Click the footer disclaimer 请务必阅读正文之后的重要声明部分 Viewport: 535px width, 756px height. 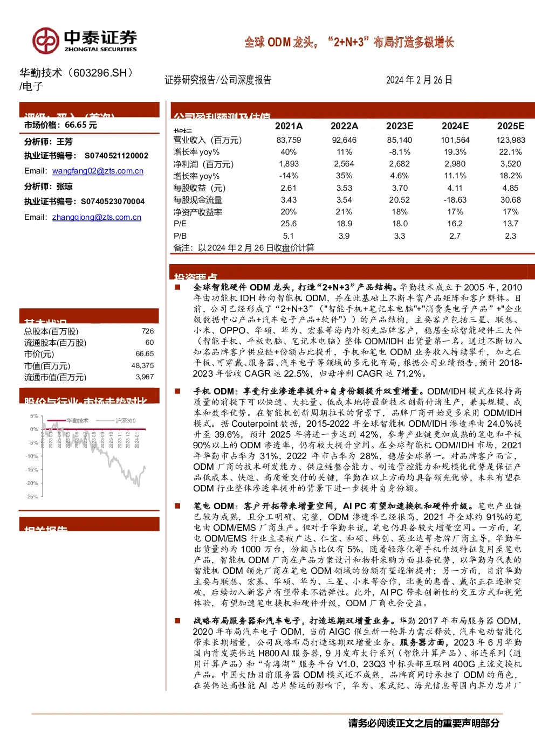tap(424, 723)
